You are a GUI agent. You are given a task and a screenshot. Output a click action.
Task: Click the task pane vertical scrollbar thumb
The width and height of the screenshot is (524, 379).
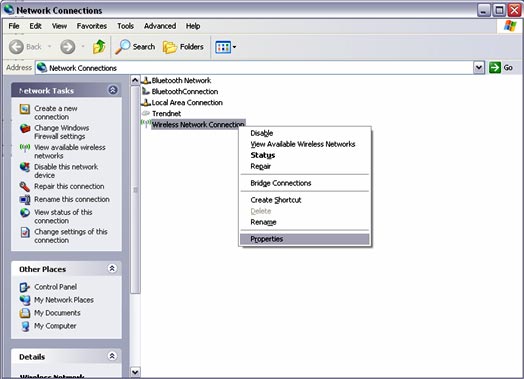[x=135, y=190]
